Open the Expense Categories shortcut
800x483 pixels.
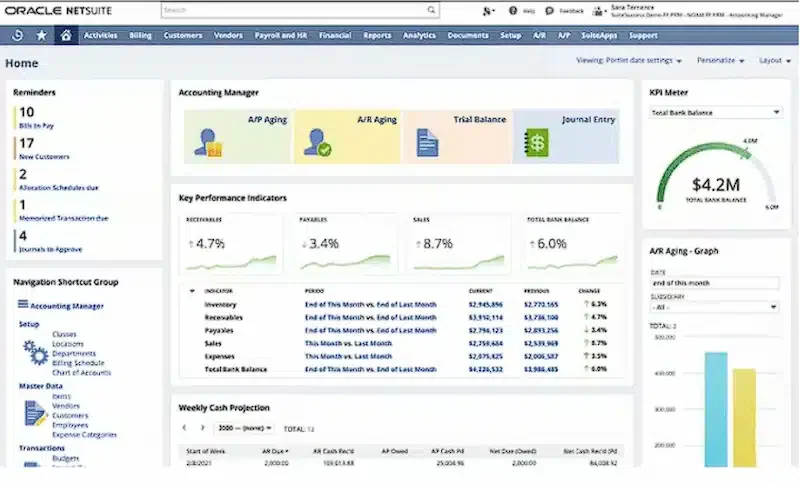(84, 435)
